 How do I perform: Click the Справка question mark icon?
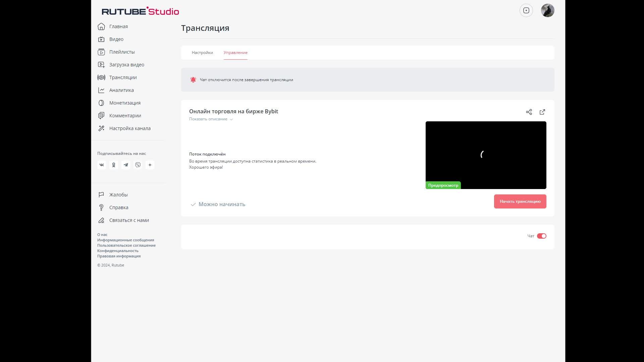click(101, 207)
